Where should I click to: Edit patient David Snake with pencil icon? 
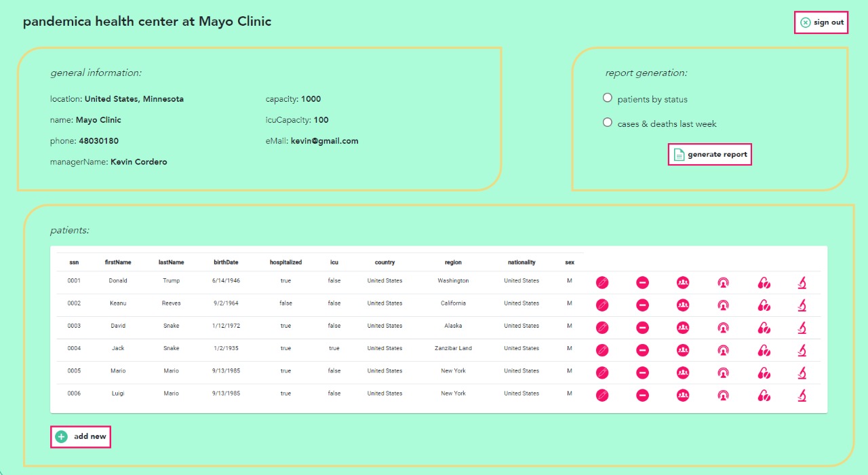[602, 328]
